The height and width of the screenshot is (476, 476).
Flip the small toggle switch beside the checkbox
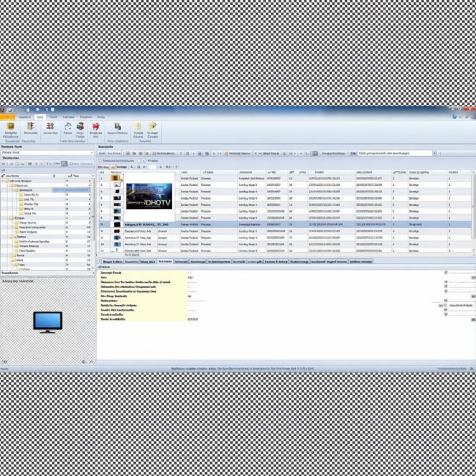[142, 160]
